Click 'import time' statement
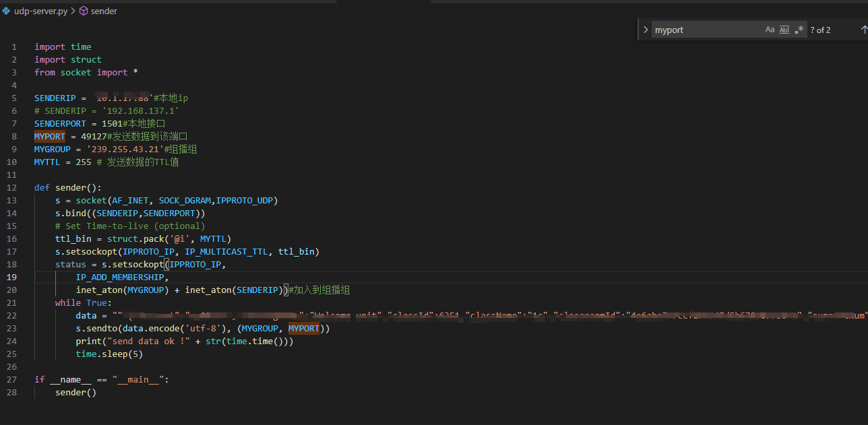 [63, 46]
